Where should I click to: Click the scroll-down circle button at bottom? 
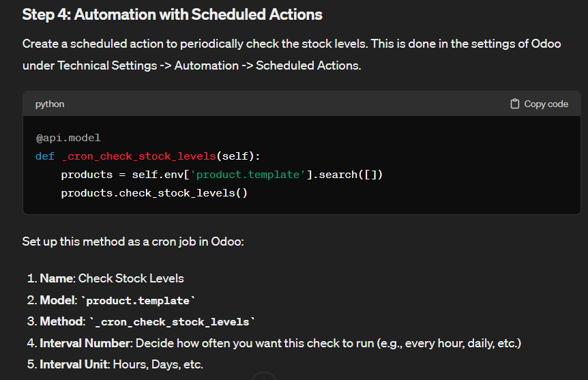pos(263,377)
